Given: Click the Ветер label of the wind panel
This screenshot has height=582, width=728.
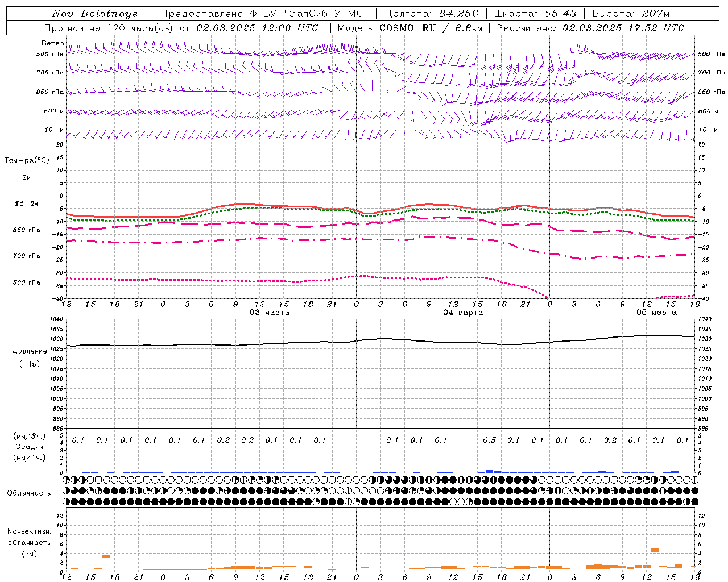Looking at the screenshot, I should click(52, 43).
